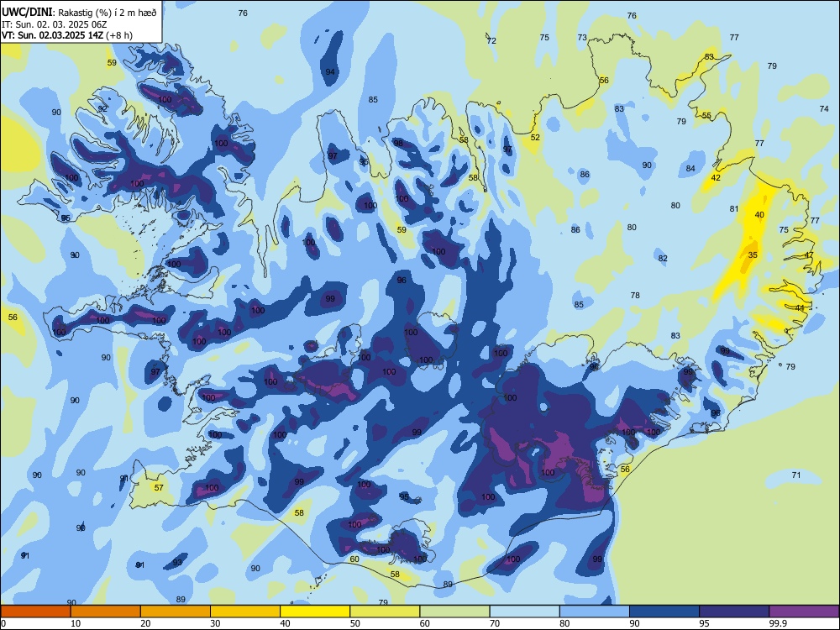Viewport: 840px width, 630px height.
Task: Click the pale blue 70–80 scale segment
Action: click(x=525, y=612)
